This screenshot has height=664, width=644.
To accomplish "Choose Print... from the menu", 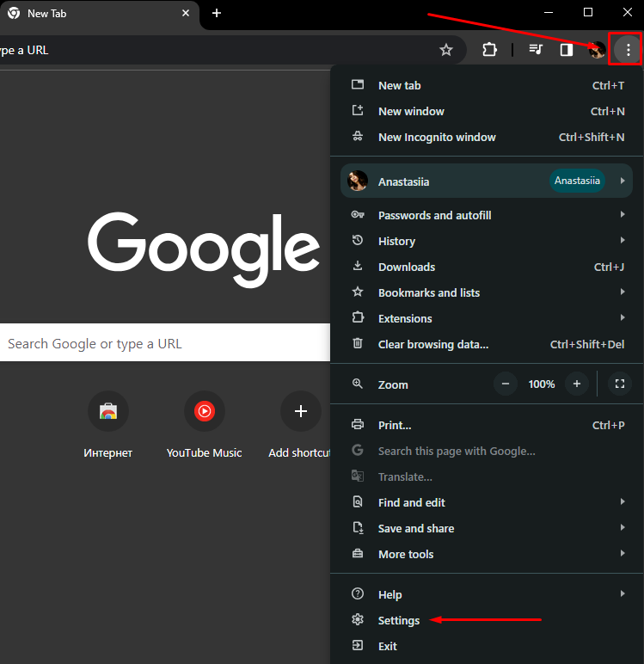I will tap(487, 425).
